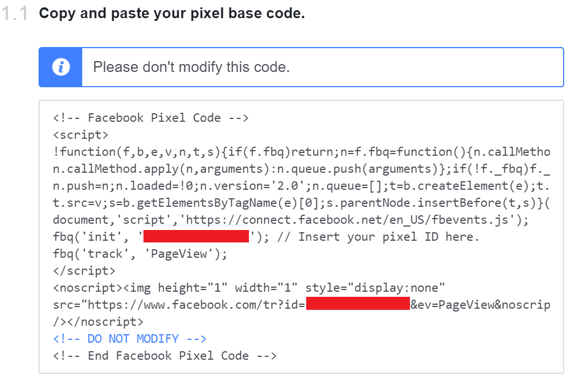Image resolution: width=588 pixels, height=375 pixels.
Task: Click the End Facebook Pixel Code comment
Action: point(164,356)
